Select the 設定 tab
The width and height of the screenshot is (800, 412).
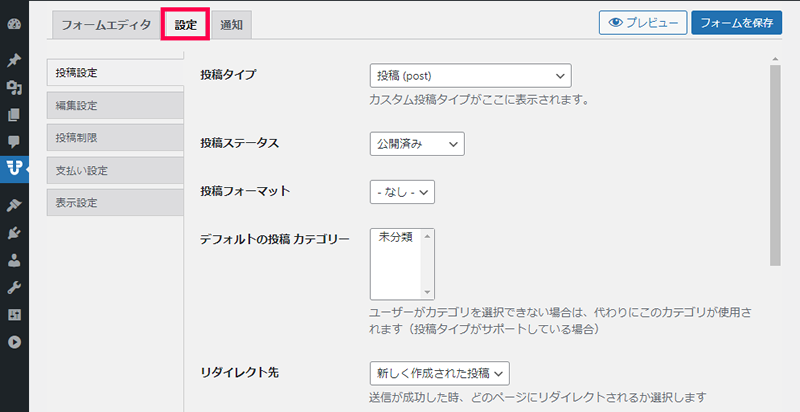[x=186, y=25]
